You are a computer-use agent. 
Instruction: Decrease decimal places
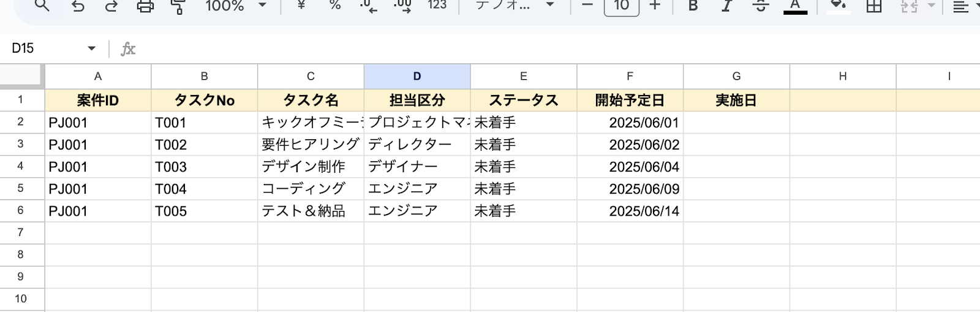[x=368, y=6]
